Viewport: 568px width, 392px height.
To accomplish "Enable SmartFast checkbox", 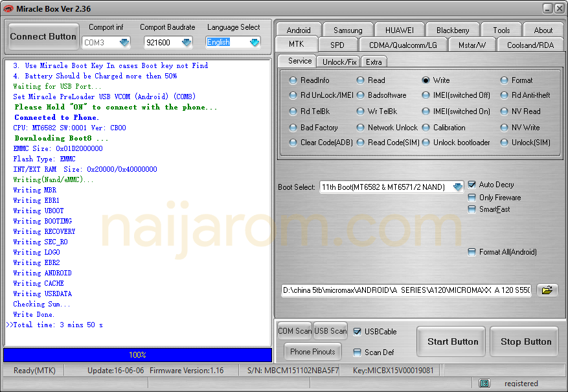I will point(471,209).
